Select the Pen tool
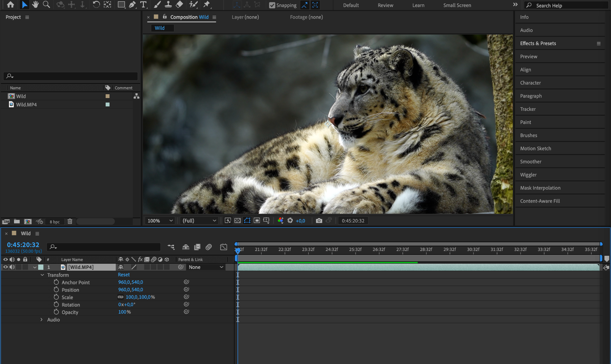This screenshot has width=611, height=364. 132,4
